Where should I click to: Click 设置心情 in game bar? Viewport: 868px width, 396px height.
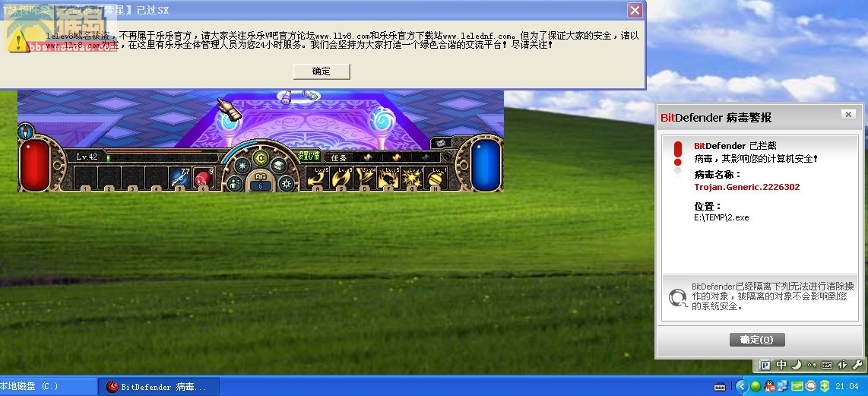(x=309, y=156)
